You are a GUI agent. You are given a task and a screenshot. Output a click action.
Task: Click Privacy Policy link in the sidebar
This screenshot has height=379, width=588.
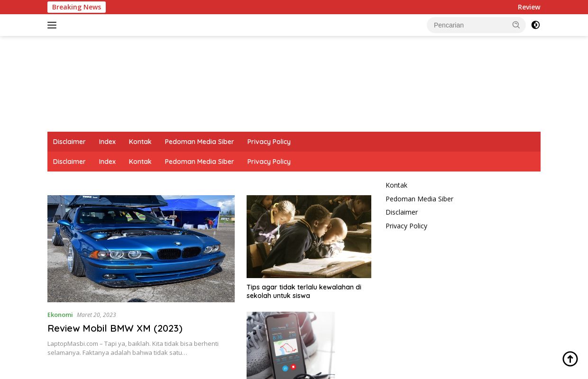406,226
